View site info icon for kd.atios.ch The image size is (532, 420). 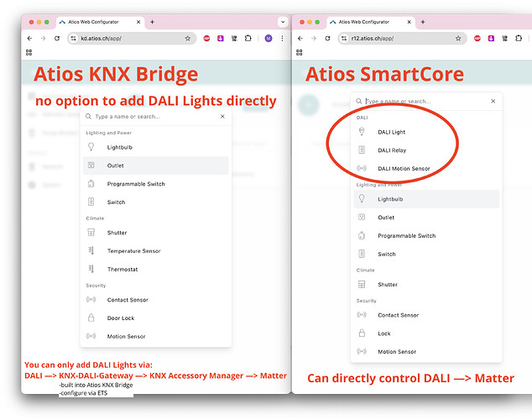73,39
